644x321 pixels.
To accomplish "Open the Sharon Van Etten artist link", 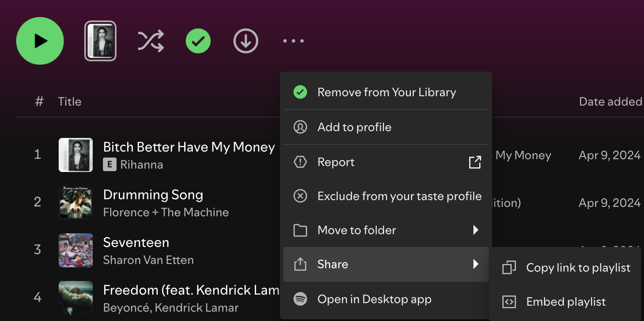I will (x=148, y=260).
